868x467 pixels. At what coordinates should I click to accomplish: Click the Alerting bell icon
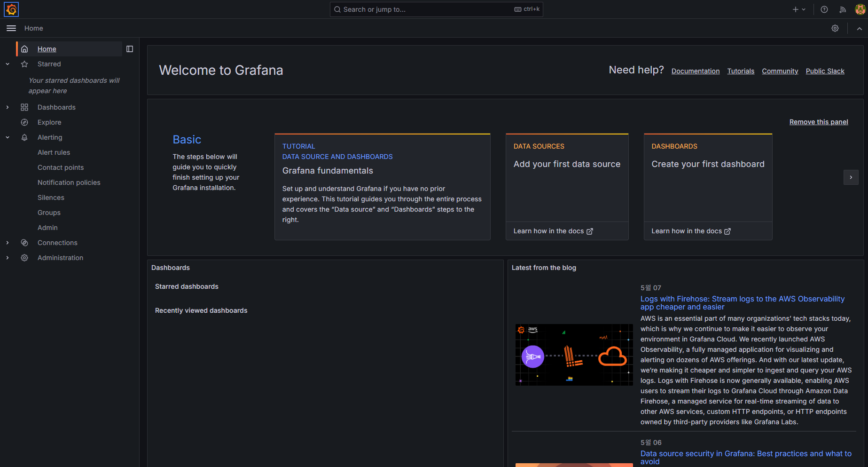click(24, 137)
